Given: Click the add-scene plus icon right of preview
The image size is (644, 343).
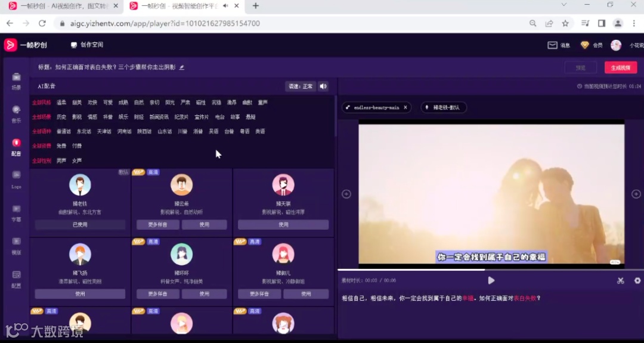Looking at the screenshot, I should (x=636, y=194).
